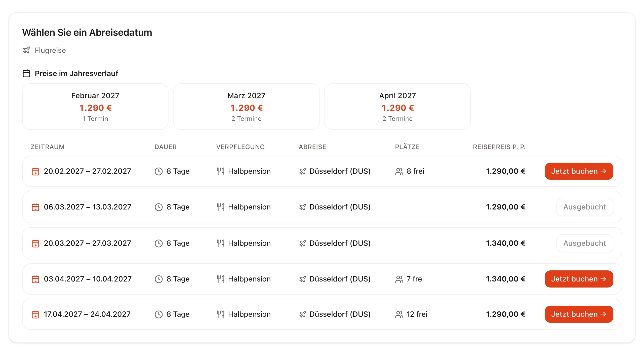The height and width of the screenshot is (355, 644).
Task: Click the ZEITRAUM column header
Action: (x=48, y=147)
